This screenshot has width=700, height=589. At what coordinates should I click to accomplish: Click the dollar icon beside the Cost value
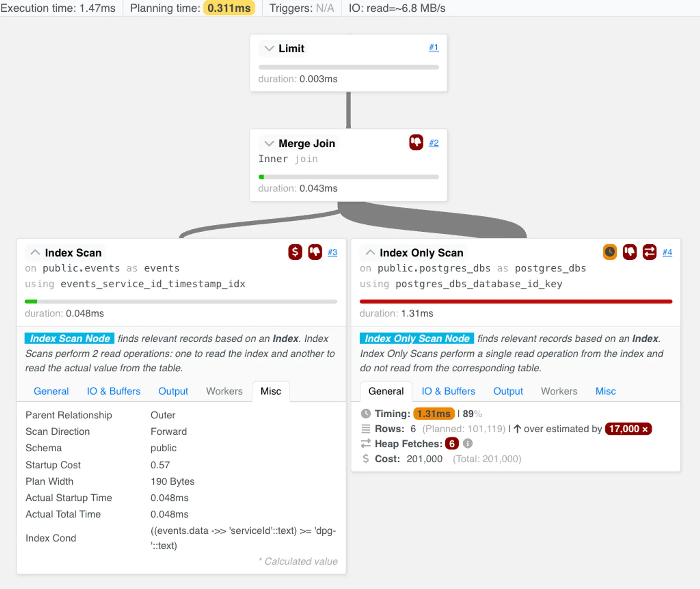click(366, 459)
